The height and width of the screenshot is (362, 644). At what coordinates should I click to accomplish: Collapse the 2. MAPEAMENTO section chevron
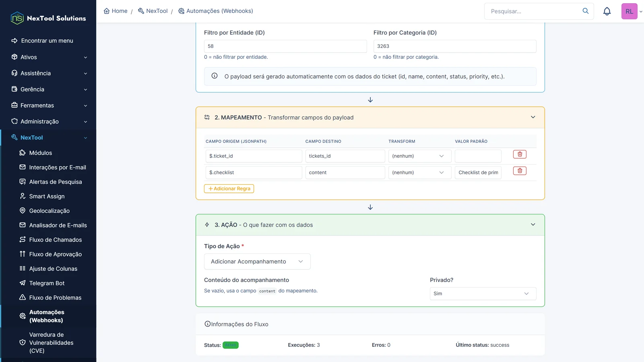point(533,117)
